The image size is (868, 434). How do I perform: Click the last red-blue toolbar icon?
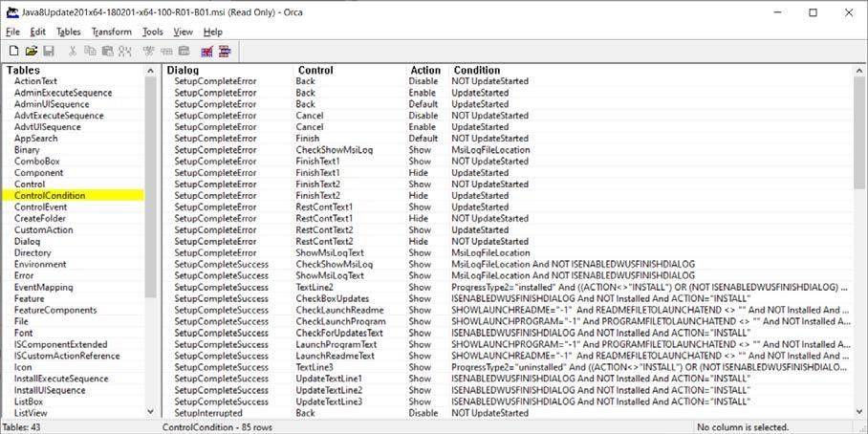point(225,52)
